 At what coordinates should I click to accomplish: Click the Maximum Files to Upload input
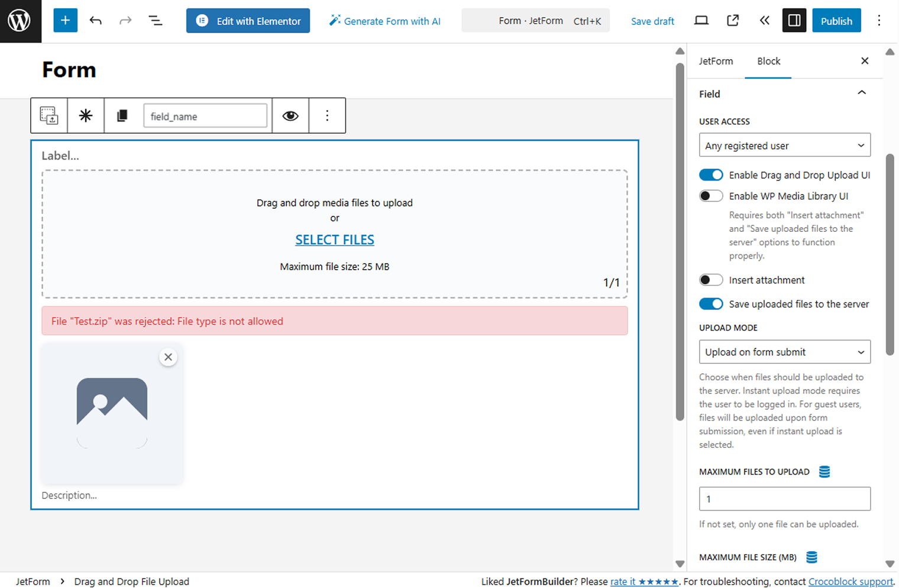tap(784, 499)
